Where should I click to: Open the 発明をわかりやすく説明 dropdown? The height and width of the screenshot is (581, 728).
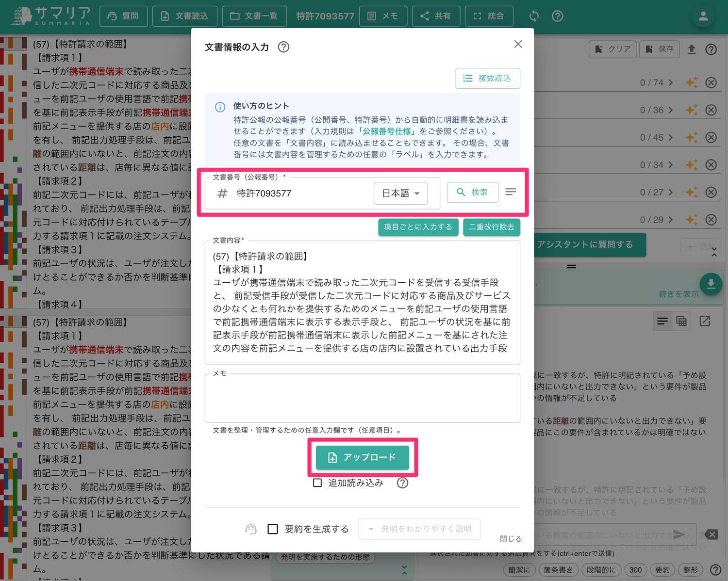420,529
